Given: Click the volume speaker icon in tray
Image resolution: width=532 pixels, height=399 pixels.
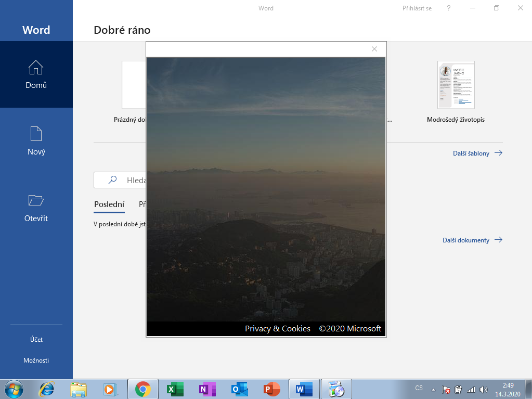Looking at the screenshot, I should [x=484, y=389].
